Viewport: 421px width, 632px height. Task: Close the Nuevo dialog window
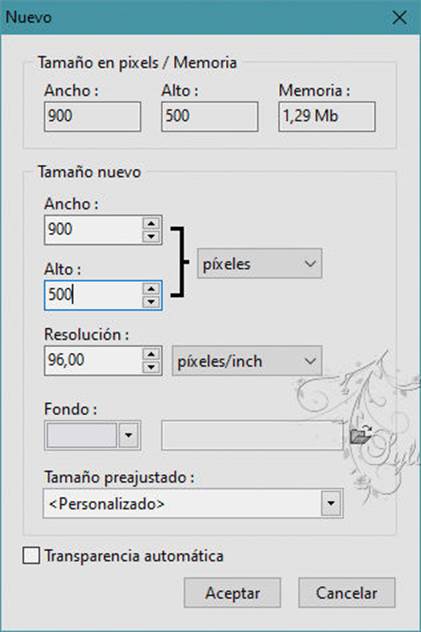click(x=399, y=17)
